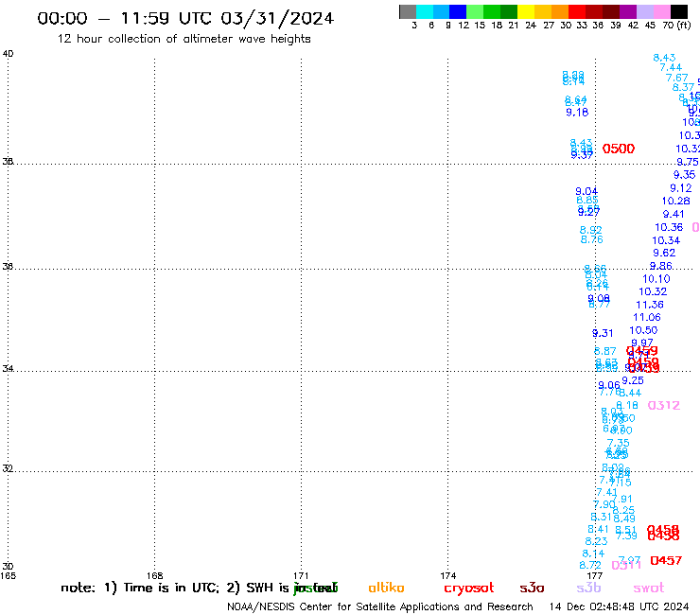Viewport: 700px width, 615px height.
Task: Click the 'cryosat' satellite legend label
Action: (x=469, y=589)
